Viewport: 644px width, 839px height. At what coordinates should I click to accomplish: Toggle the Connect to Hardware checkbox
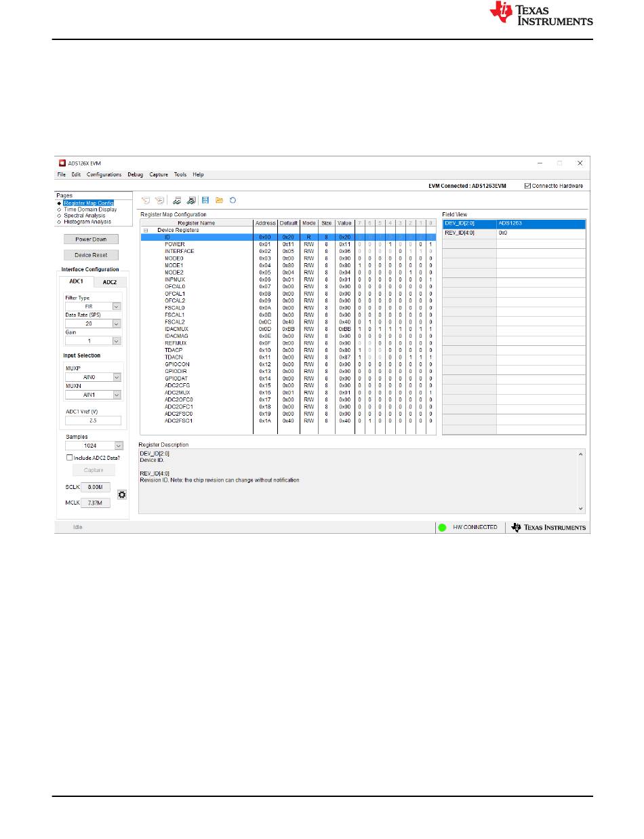(x=528, y=186)
